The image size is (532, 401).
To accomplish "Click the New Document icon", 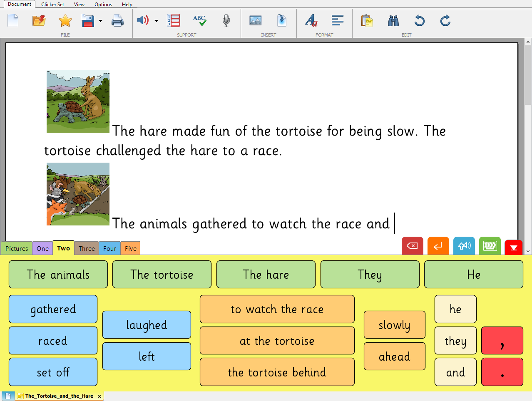I will click(13, 20).
